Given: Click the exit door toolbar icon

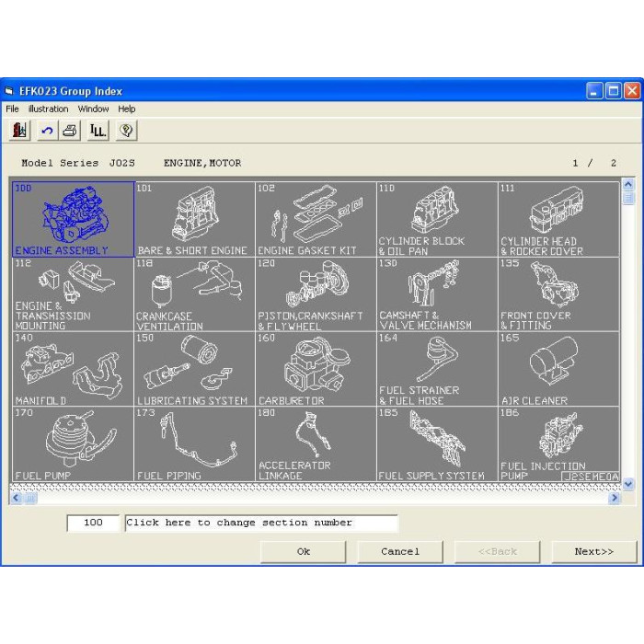Looking at the screenshot, I should pos(19,131).
